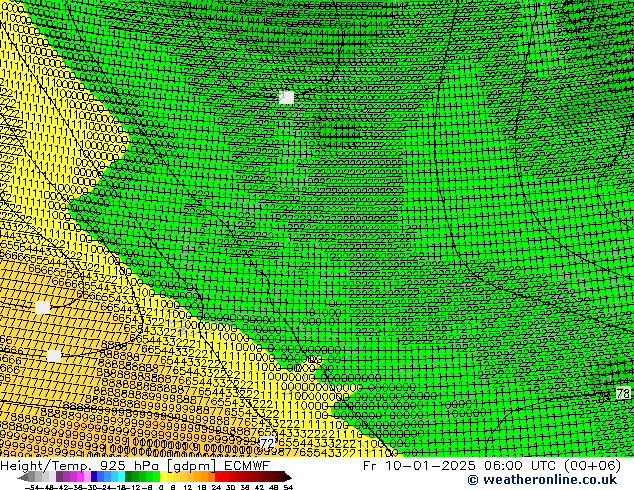Click the Height/Temp. 925 hPa title
This screenshot has height=490, width=634.
pos(81,466)
